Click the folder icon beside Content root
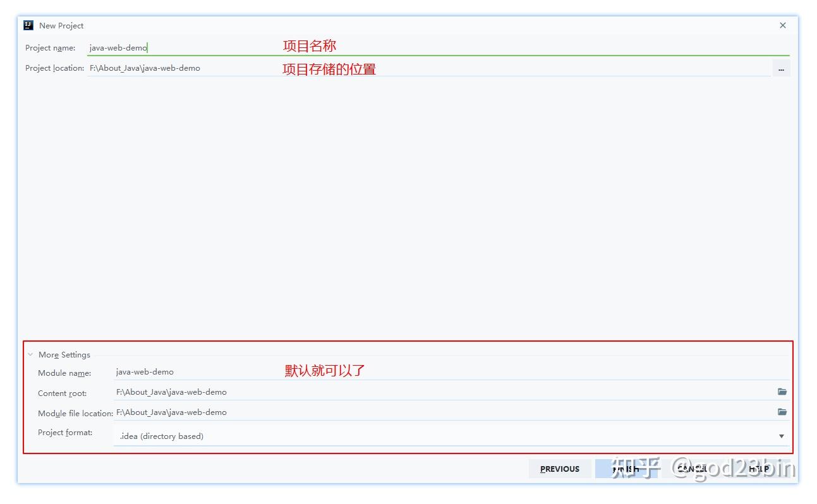The image size is (817, 504). tap(782, 392)
